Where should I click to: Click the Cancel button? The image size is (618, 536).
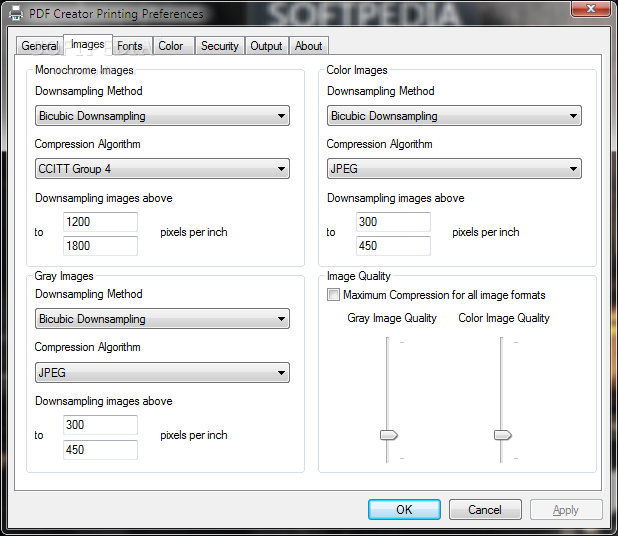tap(485, 510)
